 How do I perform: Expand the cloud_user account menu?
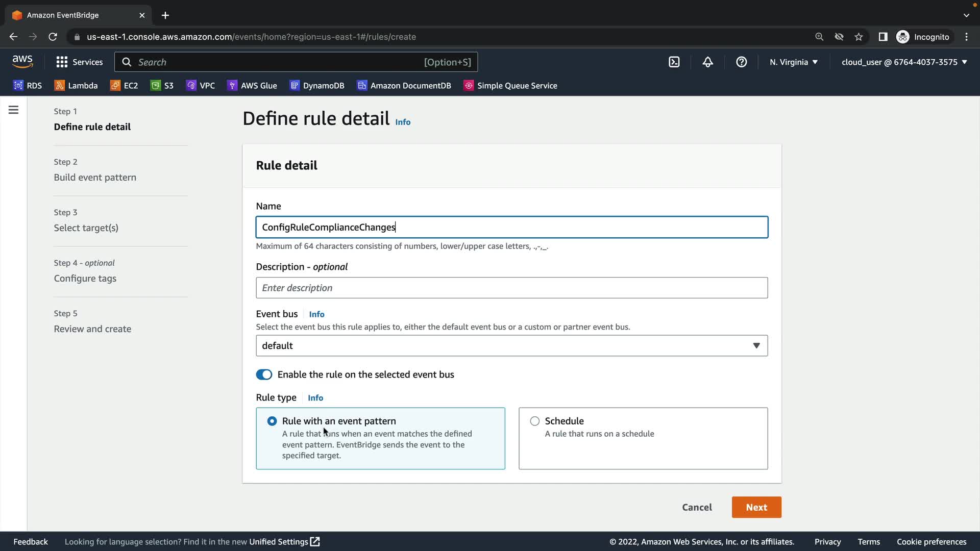pyautogui.click(x=904, y=62)
